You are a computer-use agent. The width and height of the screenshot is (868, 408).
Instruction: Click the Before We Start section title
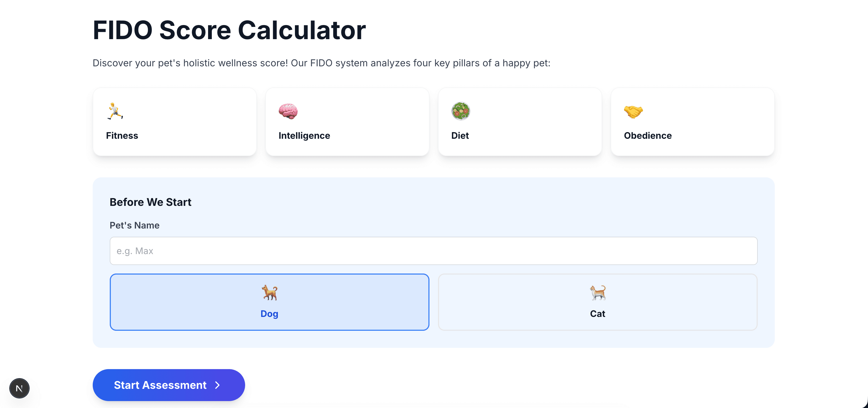tap(150, 202)
